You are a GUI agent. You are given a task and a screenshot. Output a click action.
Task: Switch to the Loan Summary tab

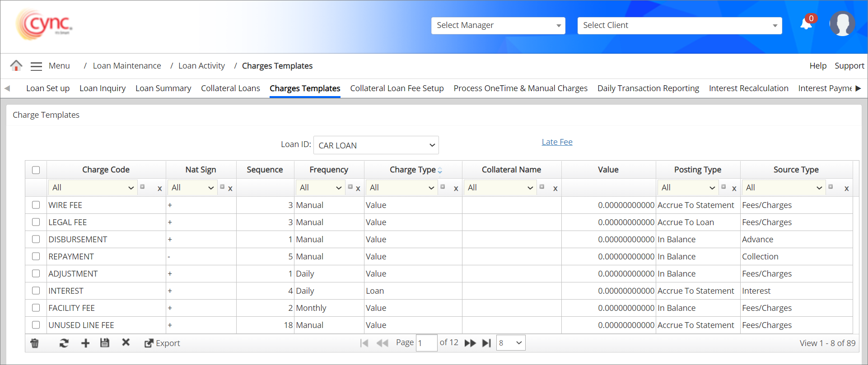[163, 88]
